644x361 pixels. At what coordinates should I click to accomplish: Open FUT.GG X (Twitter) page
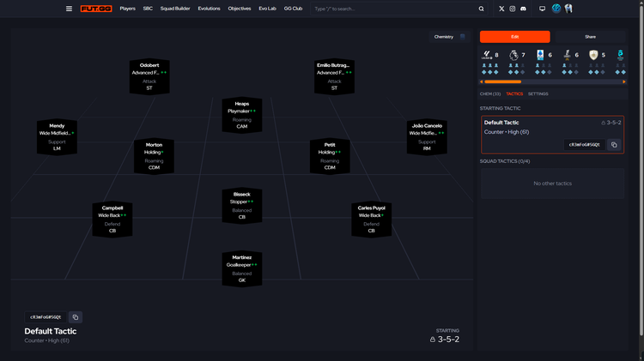coord(501,9)
